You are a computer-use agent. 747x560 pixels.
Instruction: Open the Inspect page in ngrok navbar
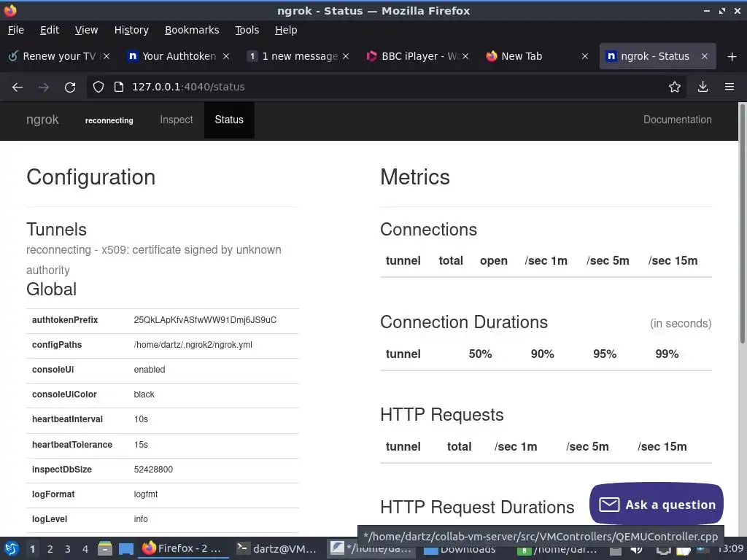pos(177,120)
